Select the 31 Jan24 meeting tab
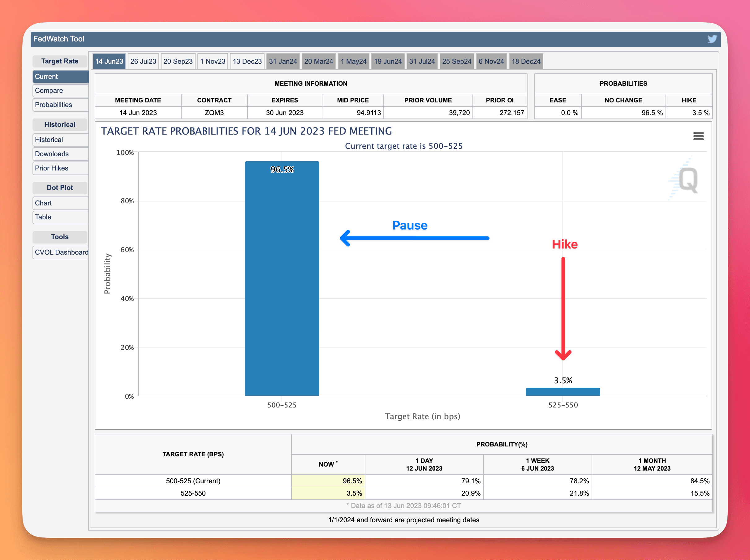The height and width of the screenshot is (560, 750). coord(283,61)
